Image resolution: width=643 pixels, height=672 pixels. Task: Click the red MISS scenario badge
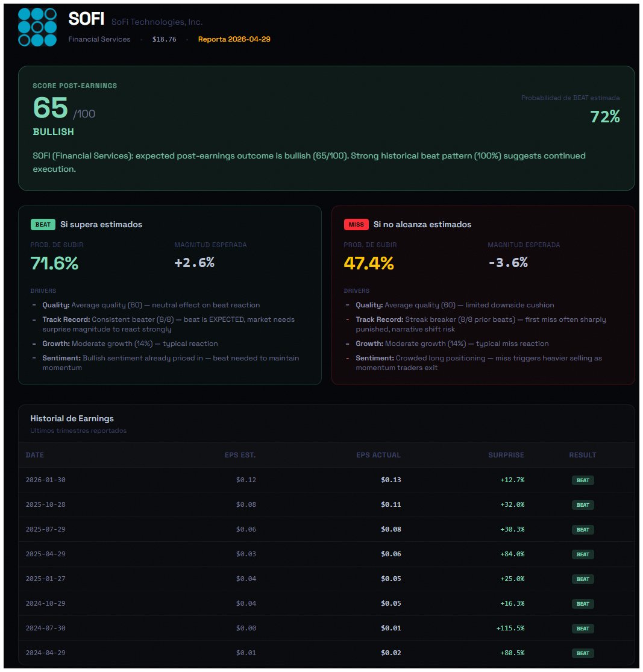coord(356,225)
